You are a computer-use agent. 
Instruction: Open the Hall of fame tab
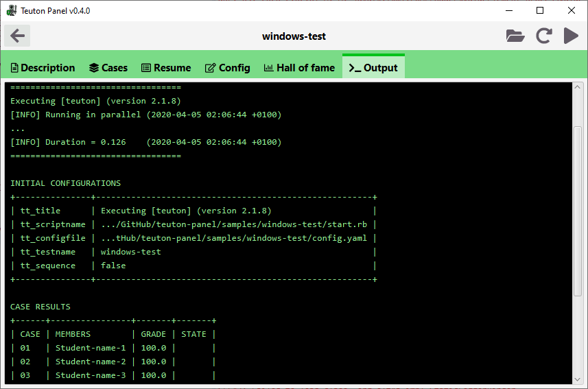[299, 68]
